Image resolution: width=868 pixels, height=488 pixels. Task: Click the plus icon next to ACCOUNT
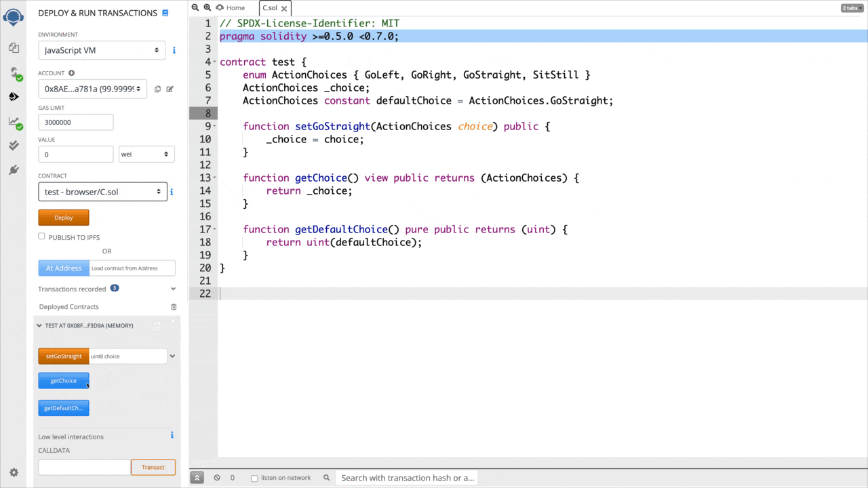(71, 73)
